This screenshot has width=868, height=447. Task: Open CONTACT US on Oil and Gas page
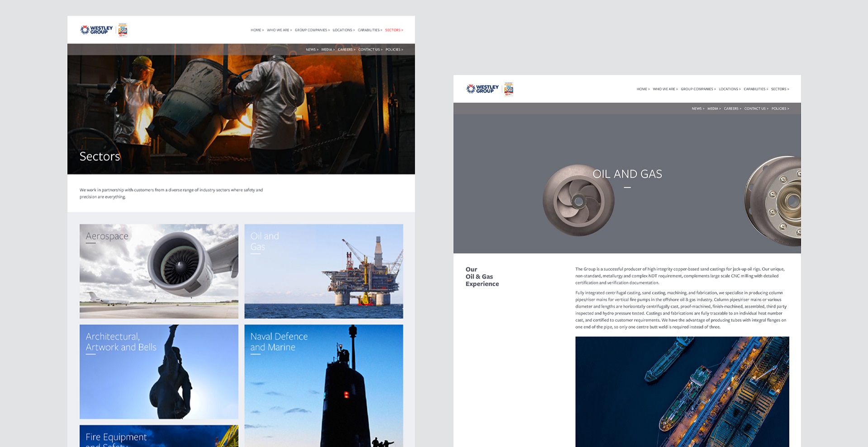tap(756, 108)
